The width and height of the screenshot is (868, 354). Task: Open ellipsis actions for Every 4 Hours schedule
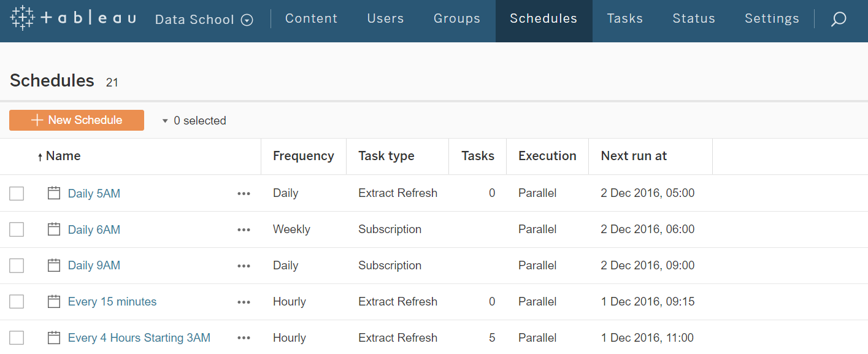pyautogui.click(x=244, y=337)
